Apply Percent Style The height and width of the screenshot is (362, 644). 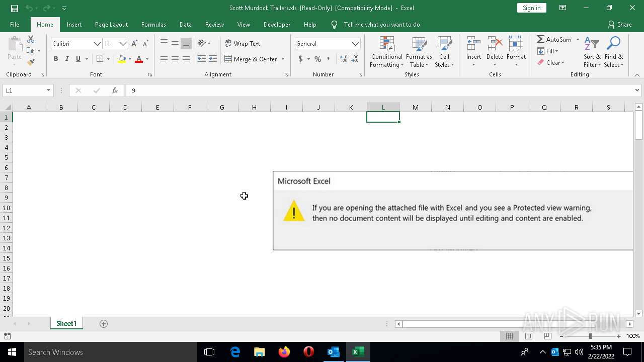[317, 59]
